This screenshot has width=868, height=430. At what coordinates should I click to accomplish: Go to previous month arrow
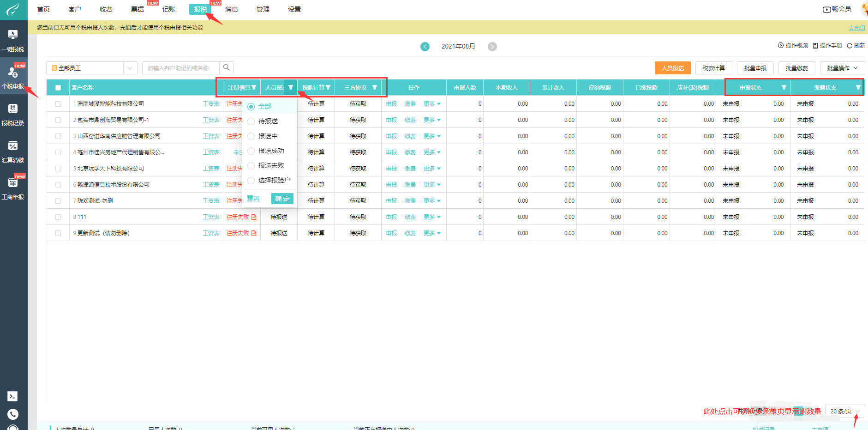click(425, 46)
